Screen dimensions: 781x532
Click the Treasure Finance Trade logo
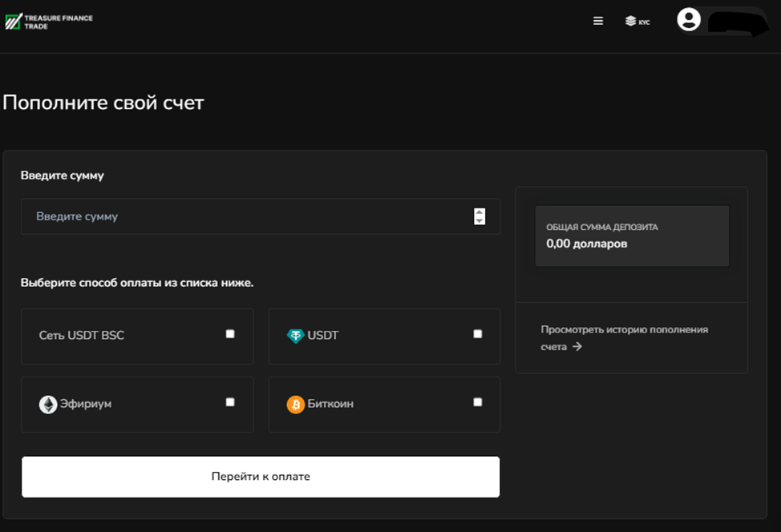(x=48, y=22)
